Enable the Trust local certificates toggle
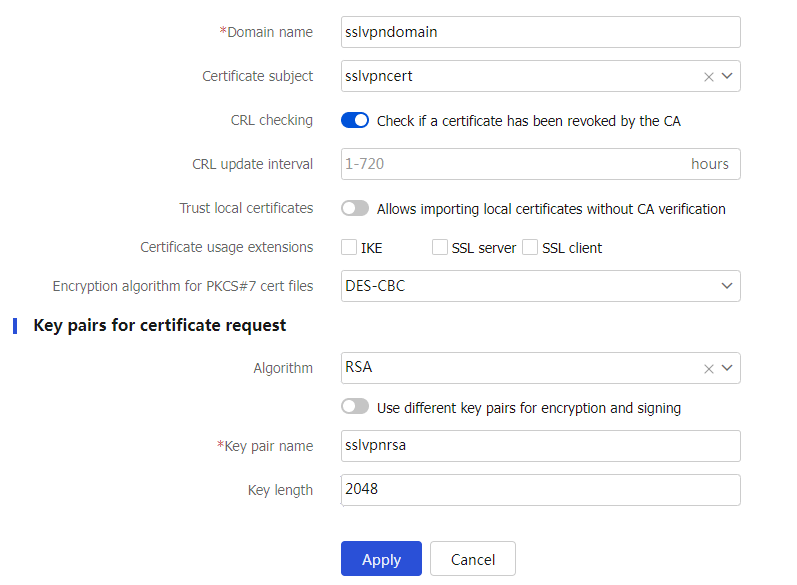This screenshot has height=585, width=797. [x=355, y=208]
